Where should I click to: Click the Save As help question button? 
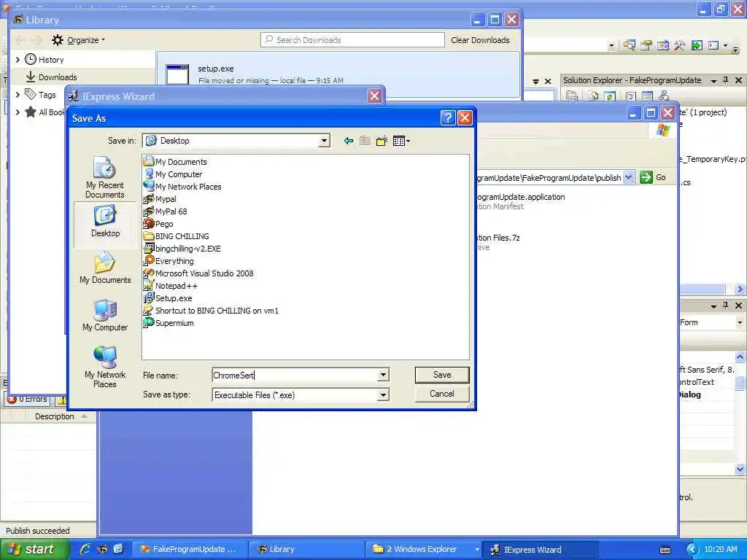click(x=448, y=117)
